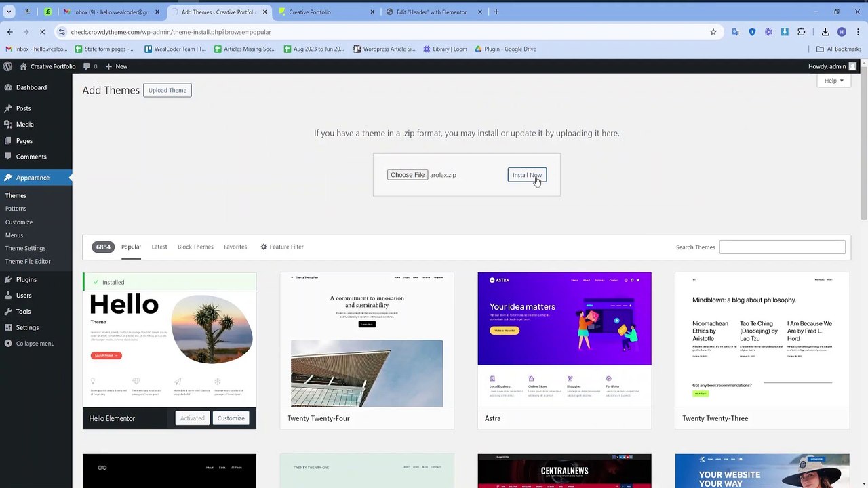Click the Pages icon in sidebar
868x488 pixels.
coord(7,141)
